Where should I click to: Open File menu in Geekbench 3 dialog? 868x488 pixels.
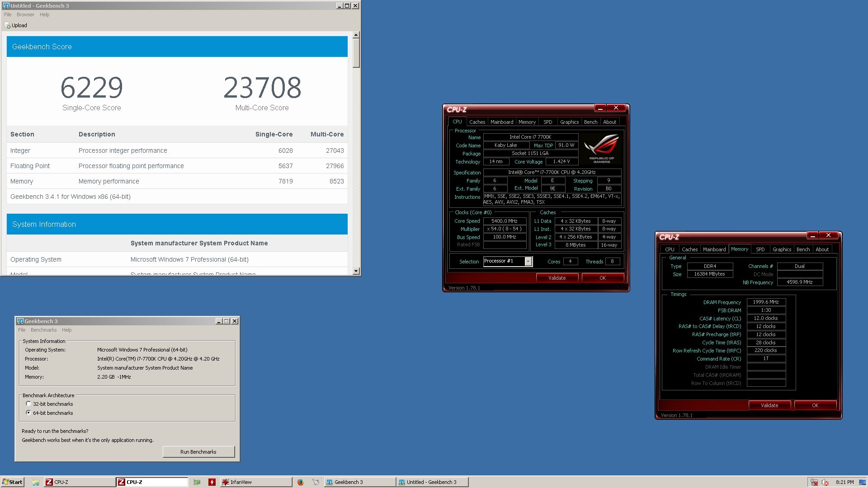[22, 330]
